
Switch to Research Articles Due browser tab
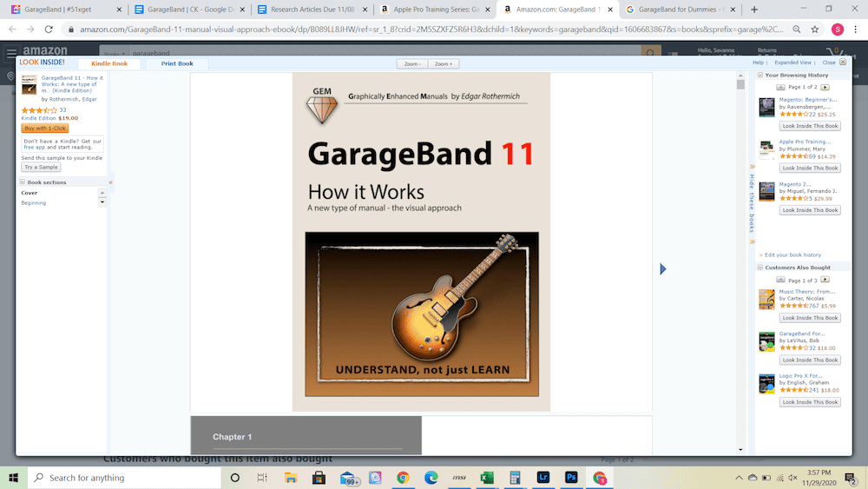click(312, 10)
